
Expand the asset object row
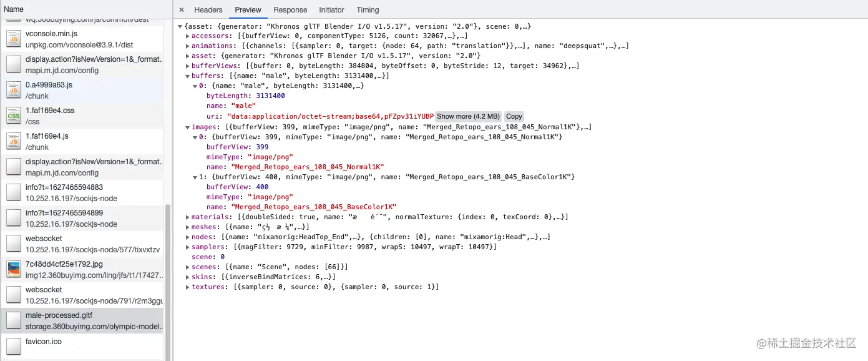[x=188, y=56]
